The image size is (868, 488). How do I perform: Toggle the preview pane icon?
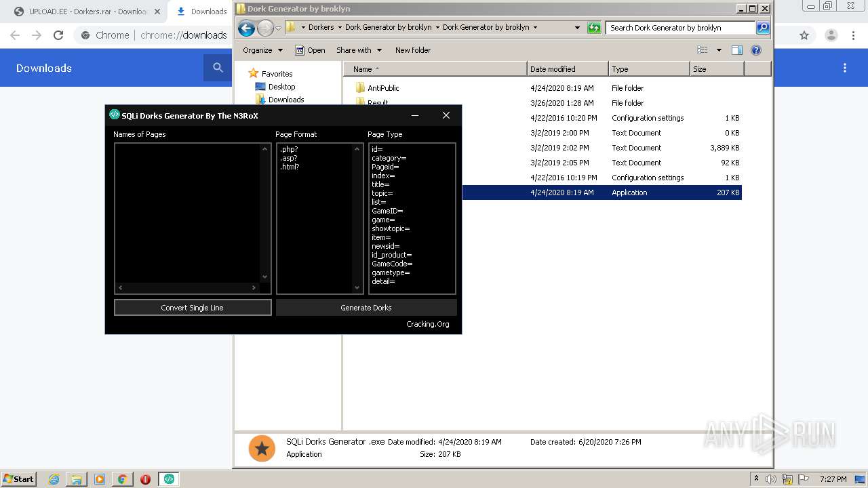click(737, 50)
